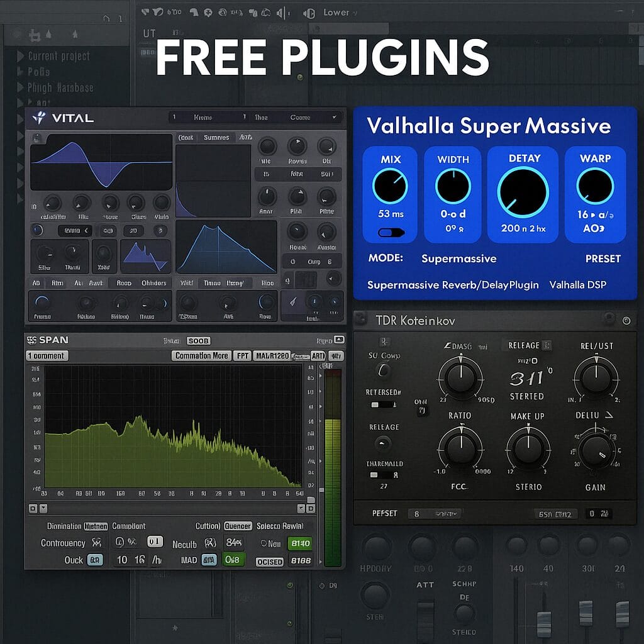Click the ART button in SPAN
This screenshot has width=644, height=644.
[x=318, y=356]
